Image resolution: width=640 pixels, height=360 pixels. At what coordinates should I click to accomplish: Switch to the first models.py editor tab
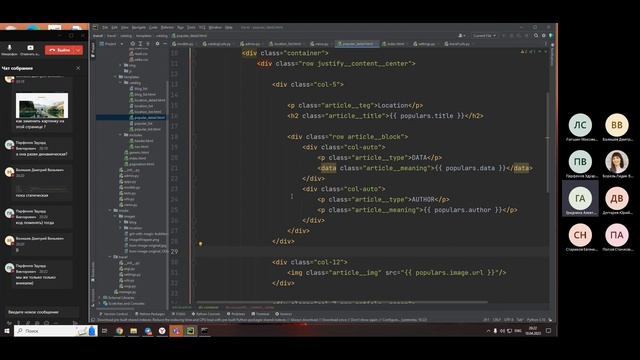pyautogui.click(x=183, y=44)
